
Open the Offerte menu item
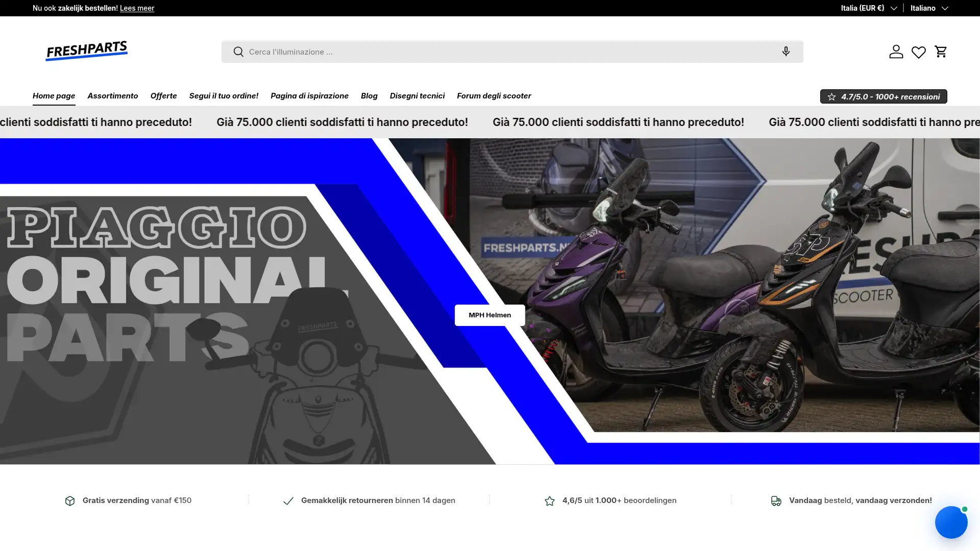(163, 96)
